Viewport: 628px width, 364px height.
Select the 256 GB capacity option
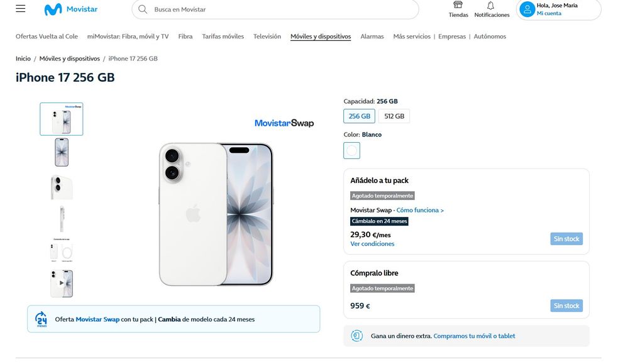359,116
